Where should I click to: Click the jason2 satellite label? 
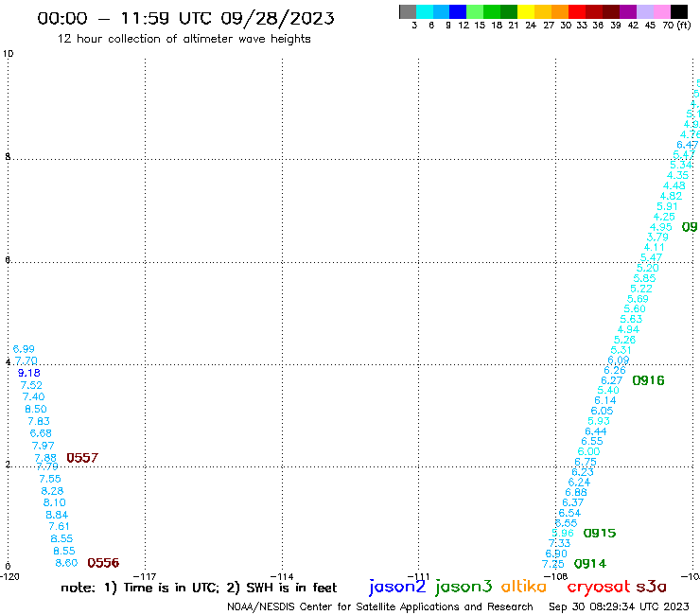[397, 587]
